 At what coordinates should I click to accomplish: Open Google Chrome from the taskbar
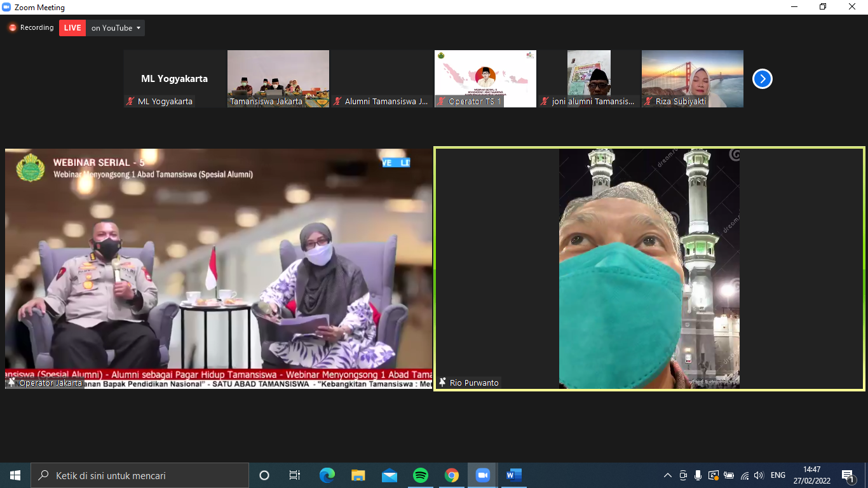pyautogui.click(x=452, y=475)
